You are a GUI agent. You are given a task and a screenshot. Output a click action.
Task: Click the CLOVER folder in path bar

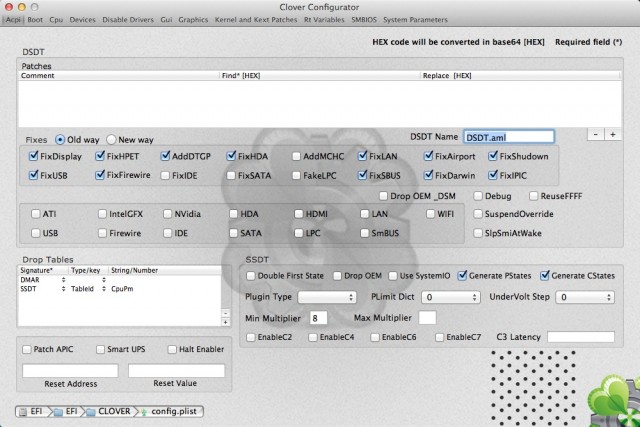[x=109, y=411]
